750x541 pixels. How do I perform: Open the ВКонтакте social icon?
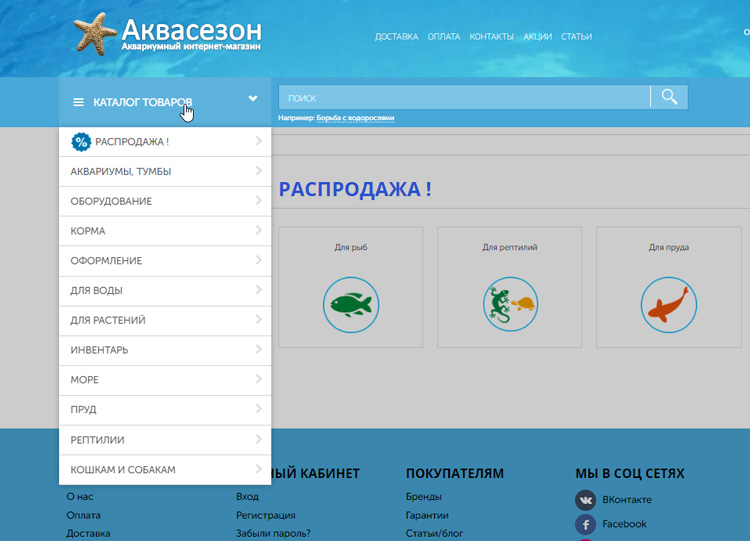click(x=585, y=500)
